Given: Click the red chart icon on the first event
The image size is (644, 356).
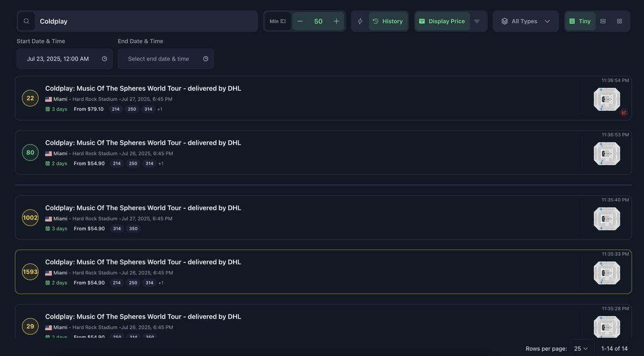Looking at the screenshot, I should (624, 113).
